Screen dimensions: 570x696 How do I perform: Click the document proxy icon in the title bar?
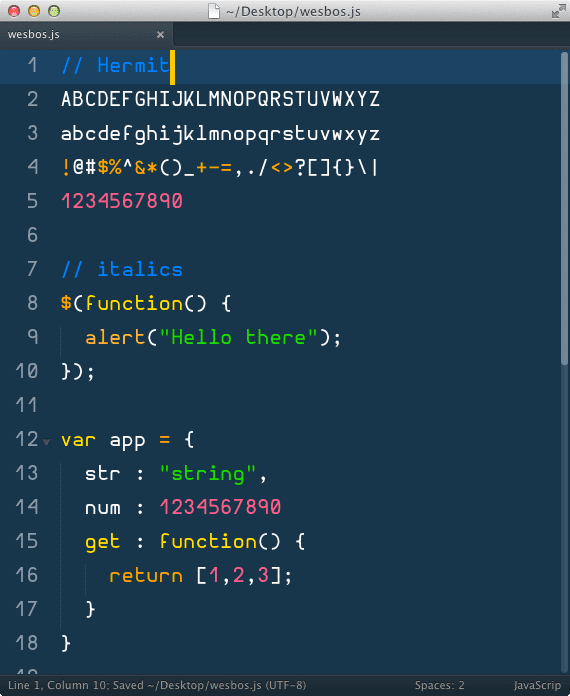pos(214,11)
